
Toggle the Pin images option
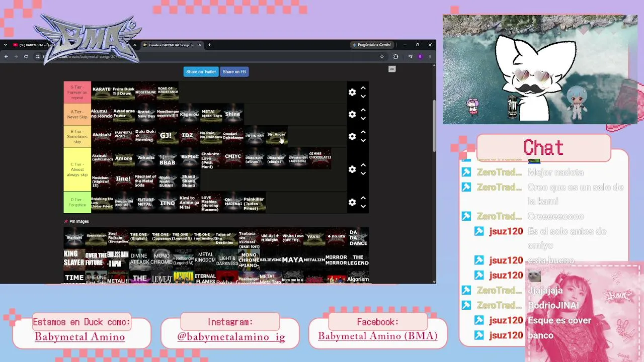pos(76,221)
